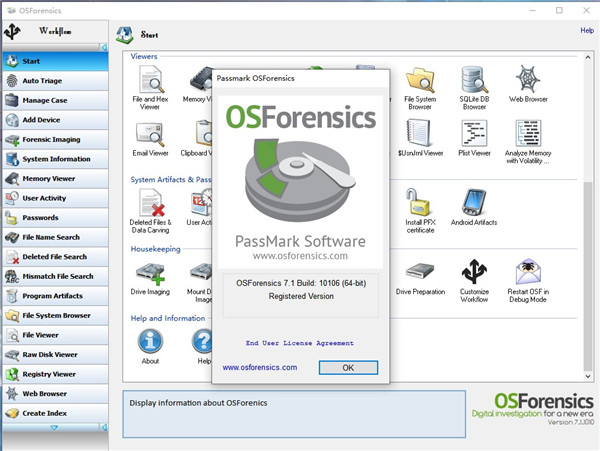Click the Start panel vertical scrollbar thumb

pos(588,276)
